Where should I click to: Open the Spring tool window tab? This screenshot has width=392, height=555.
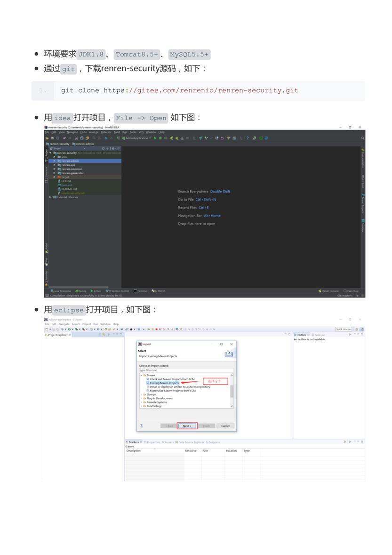coord(81,291)
